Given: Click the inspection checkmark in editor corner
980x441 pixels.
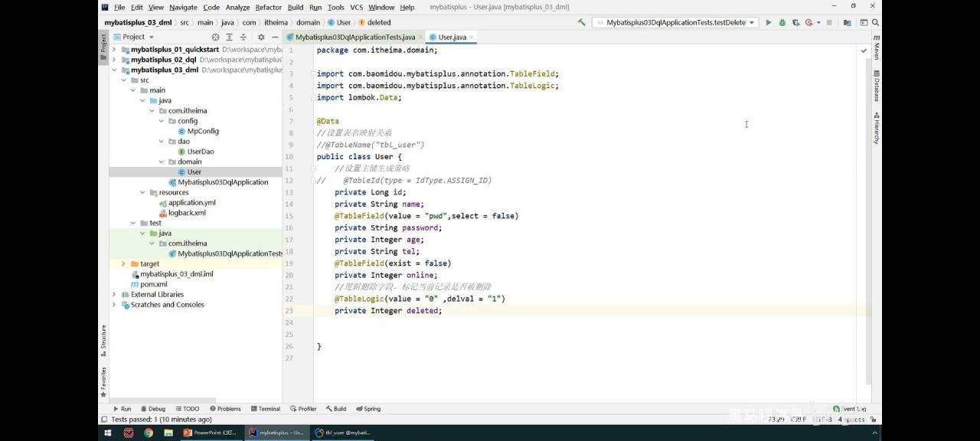Looking at the screenshot, I should (864, 51).
